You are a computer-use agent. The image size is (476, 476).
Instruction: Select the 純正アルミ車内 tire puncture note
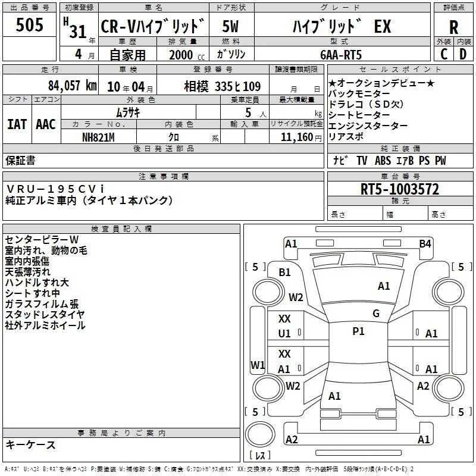point(89,201)
